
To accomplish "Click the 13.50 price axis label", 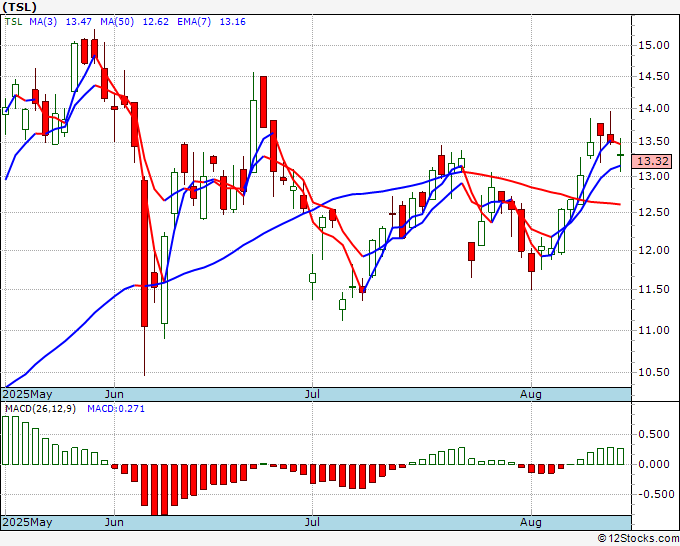I will tap(654, 142).
